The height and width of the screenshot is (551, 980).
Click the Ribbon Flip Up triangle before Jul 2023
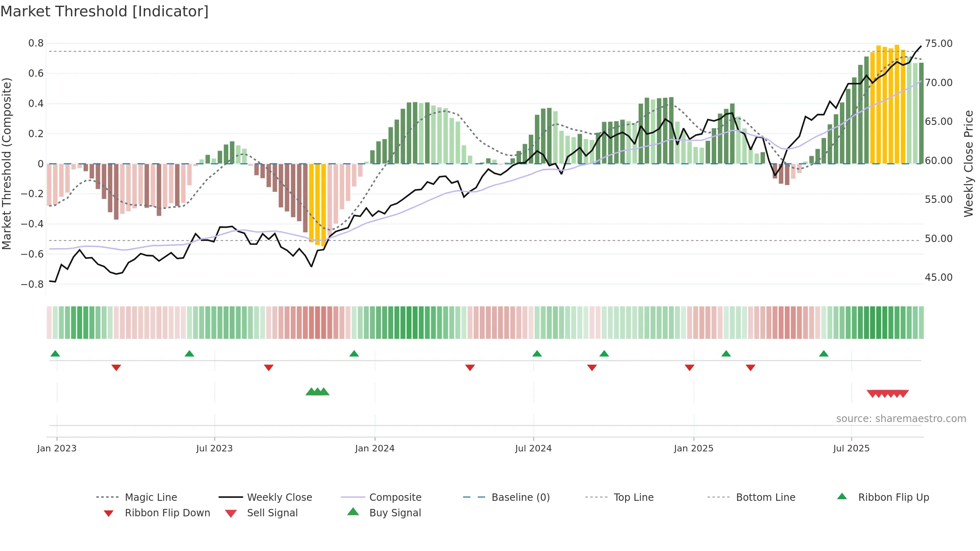189,353
